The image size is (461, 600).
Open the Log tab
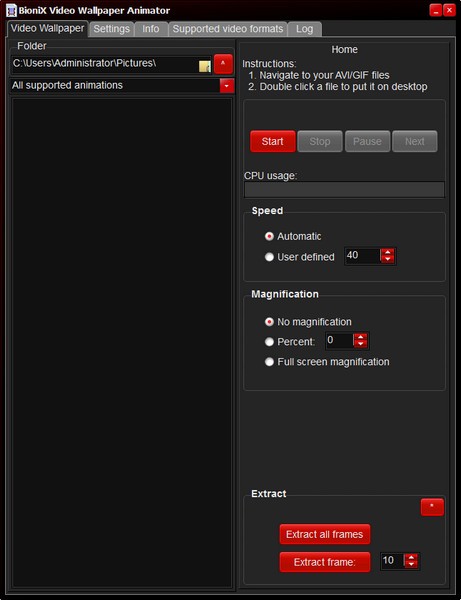click(x=305, y=29)
